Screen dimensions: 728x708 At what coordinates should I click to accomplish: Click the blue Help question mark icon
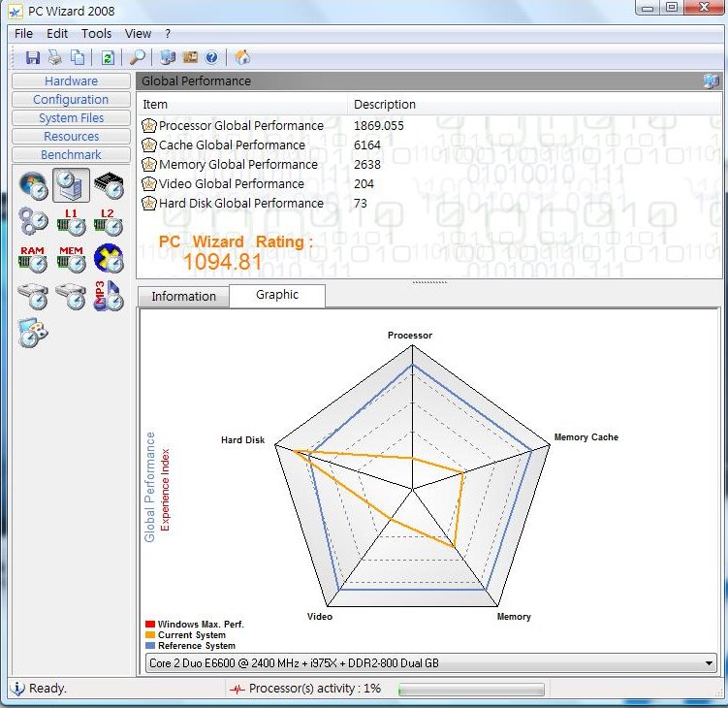[211, 57]
